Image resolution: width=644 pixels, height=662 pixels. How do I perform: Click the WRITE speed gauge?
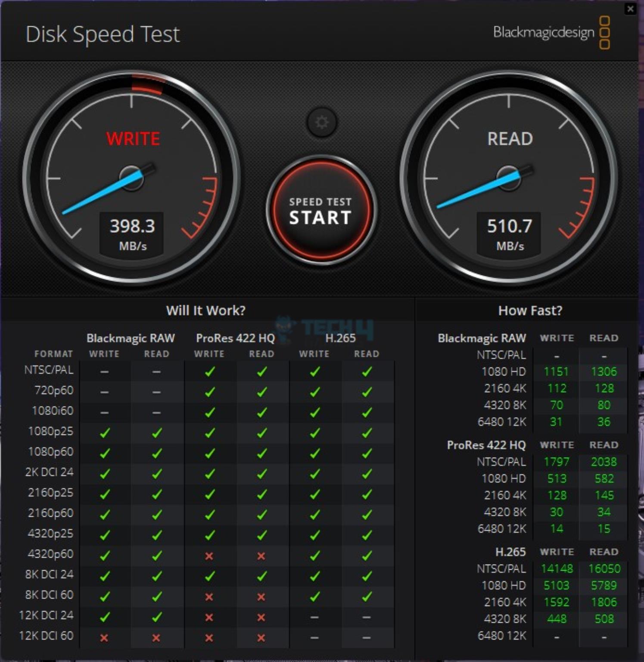[x=131, y=179]
